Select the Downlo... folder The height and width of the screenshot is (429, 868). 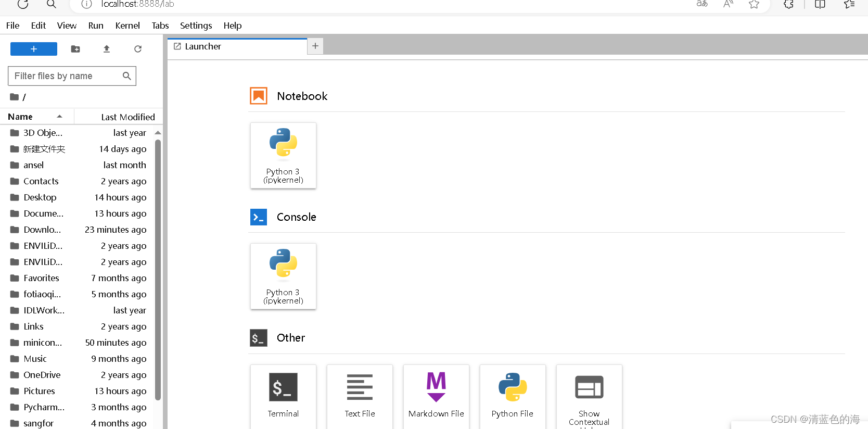pos(78,230)
